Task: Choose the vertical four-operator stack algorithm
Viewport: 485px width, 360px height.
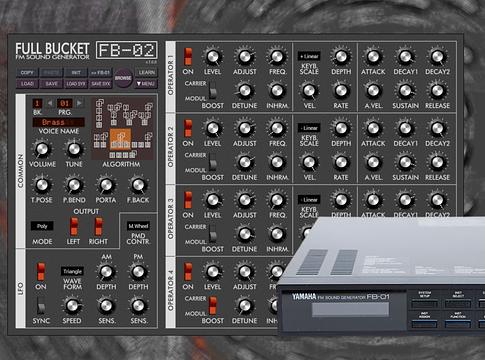Action: [99, 113]
